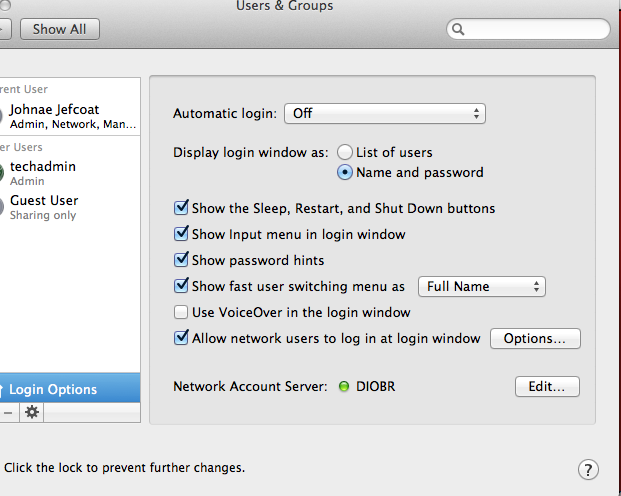The height and width of the screenshot is (496, 621).
Task: Open the Automatic login dropdown
Action: click(x=385, y=113)
